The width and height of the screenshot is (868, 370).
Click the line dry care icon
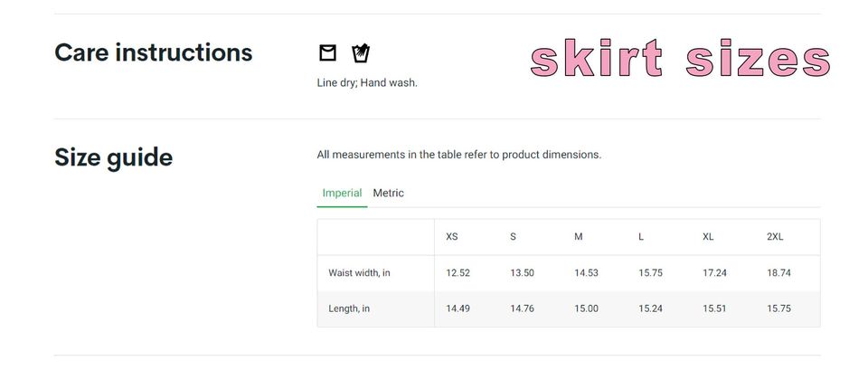pos(327,53)
